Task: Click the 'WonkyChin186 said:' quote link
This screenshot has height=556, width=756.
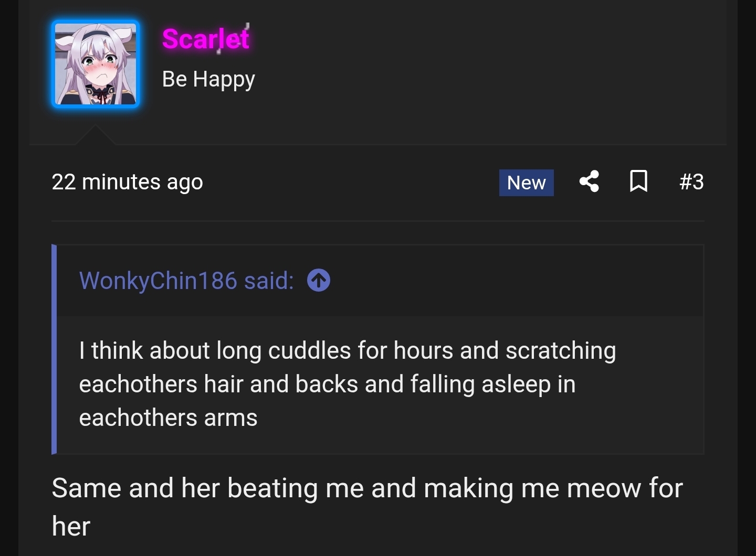Action: click(186, 281)
